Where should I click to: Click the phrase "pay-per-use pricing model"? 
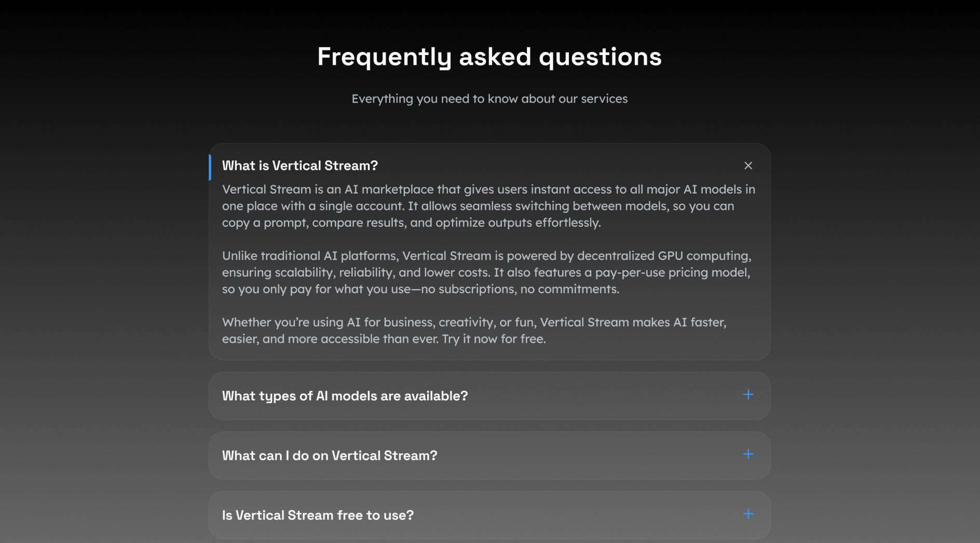(x=671, y=273)
